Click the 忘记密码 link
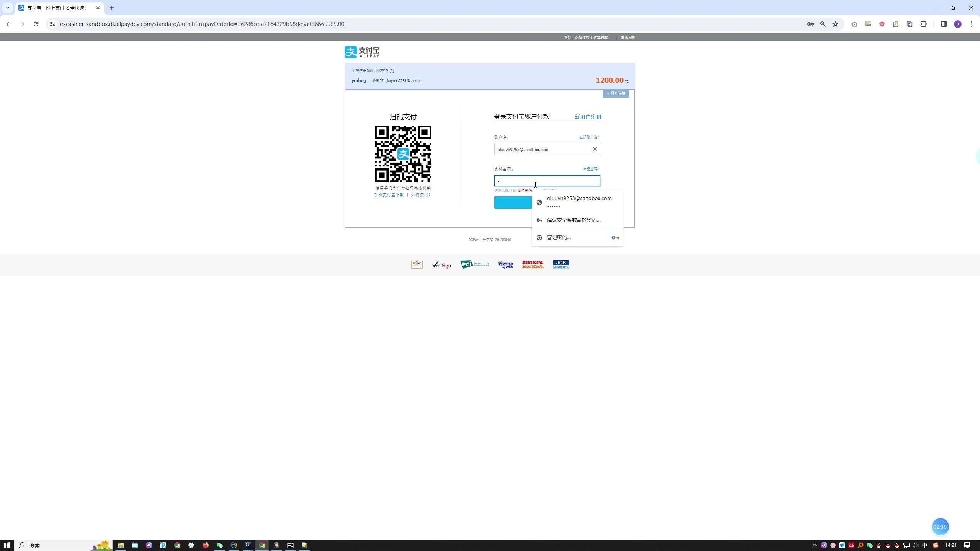 click(591, 169)
